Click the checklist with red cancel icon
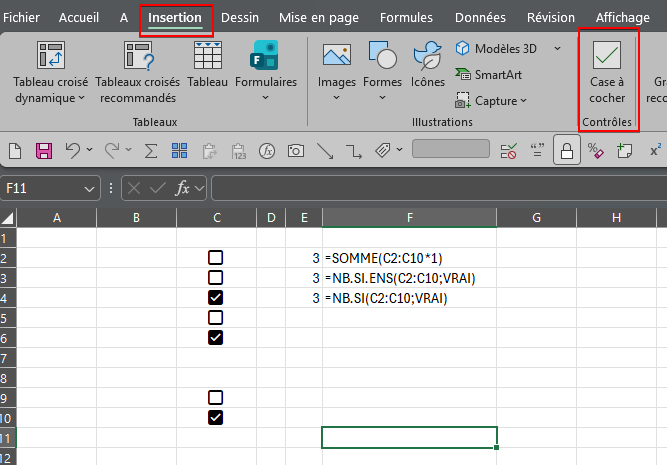The height and width of the screenshot is (465, 667). coord(508,151)
